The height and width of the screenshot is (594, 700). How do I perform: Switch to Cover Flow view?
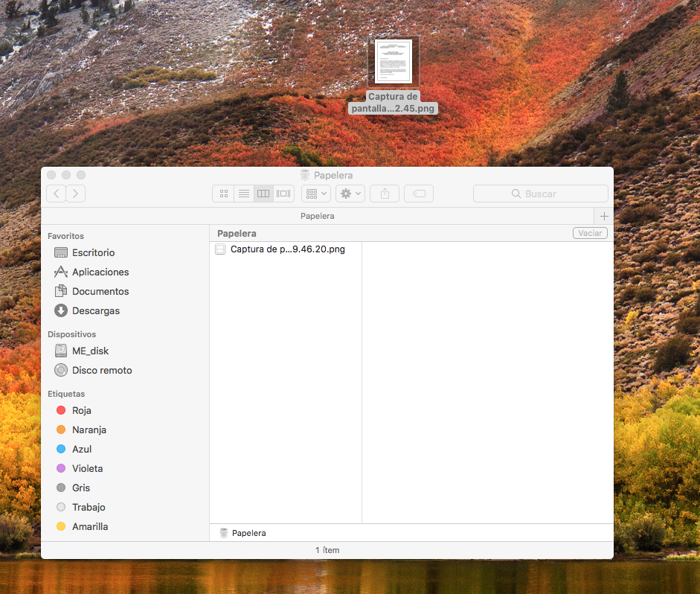(x=283, y=194)
